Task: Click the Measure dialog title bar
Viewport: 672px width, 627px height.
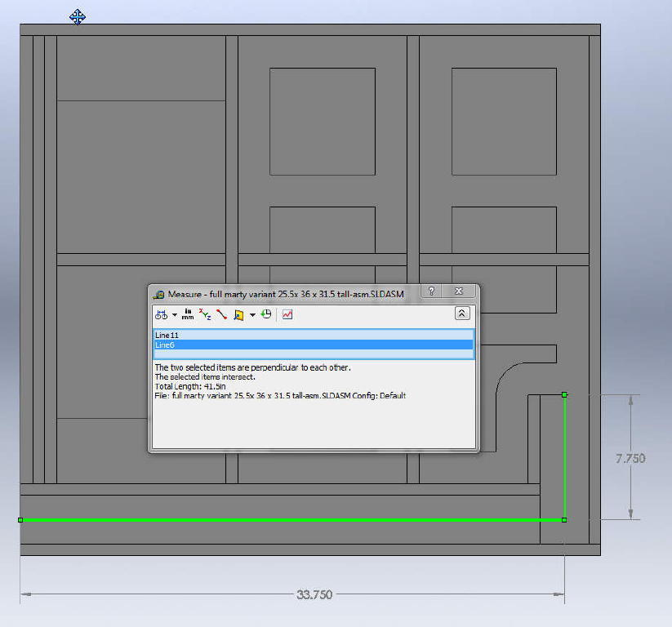Action: (286, 294)
